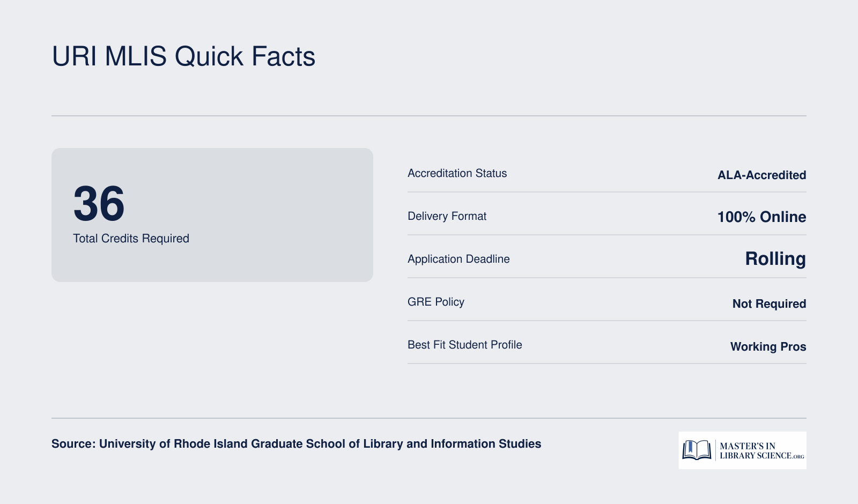Screen dimensions: 858x504
Task: Click the 'Total Credits Required' label
Action: pos(131,239)
